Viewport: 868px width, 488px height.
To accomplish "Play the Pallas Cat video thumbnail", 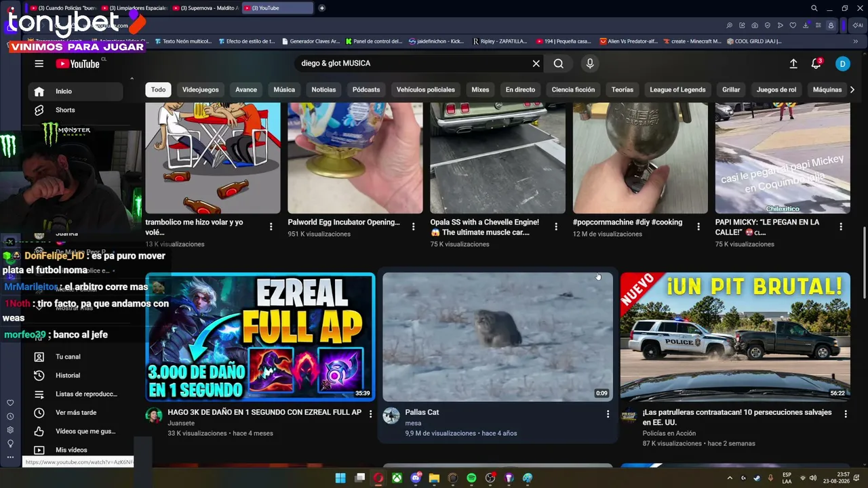I will tap(498, 337).
